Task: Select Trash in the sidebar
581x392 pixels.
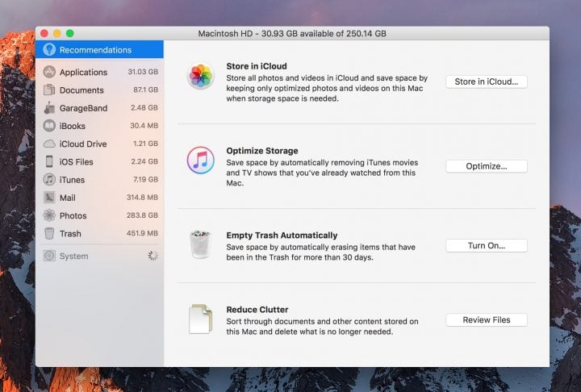Action: pyautogui.click(x=99, y=233)
